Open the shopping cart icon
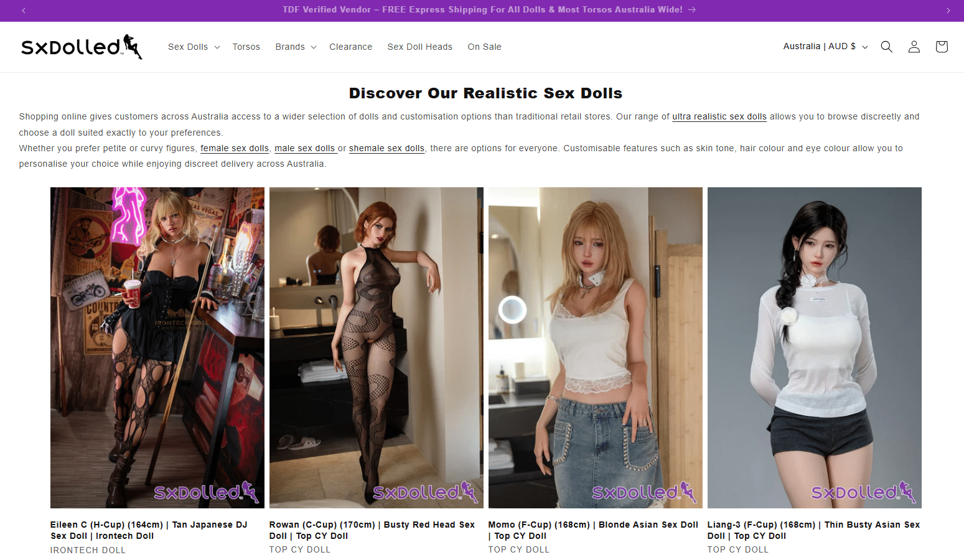The height and width of the screenshot is (560, 964). click(x=942, y=47)
